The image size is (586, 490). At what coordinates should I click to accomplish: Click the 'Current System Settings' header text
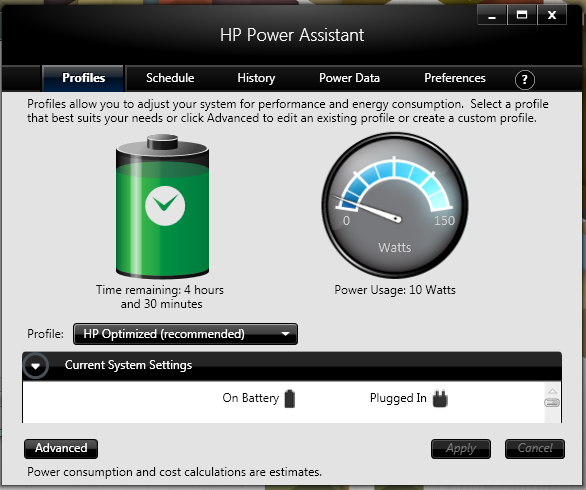pos(128,365)
